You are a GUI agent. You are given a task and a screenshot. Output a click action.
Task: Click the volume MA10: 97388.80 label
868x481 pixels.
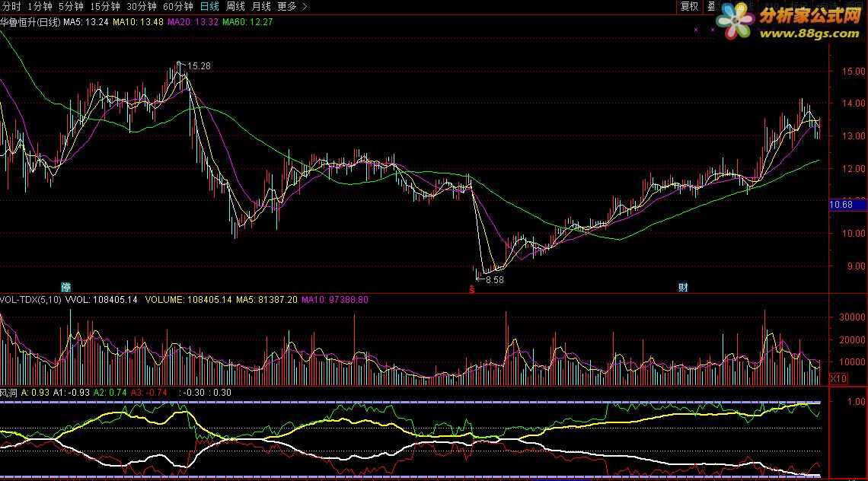pyautogui.click(x=335, y=300)
